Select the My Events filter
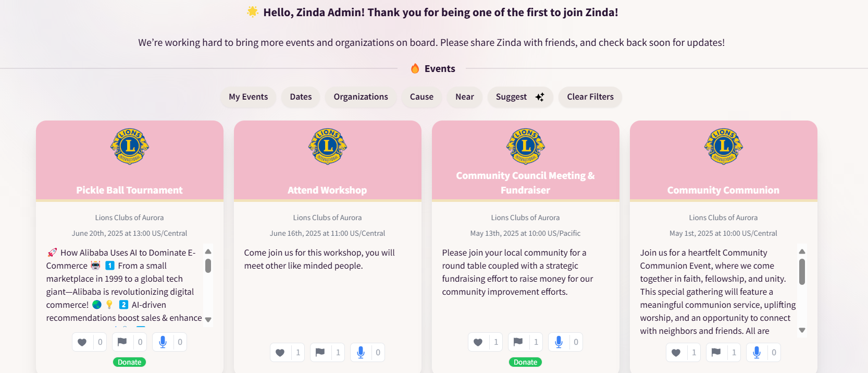The width and height of the screenshot is (868, 373). (248, 97)
